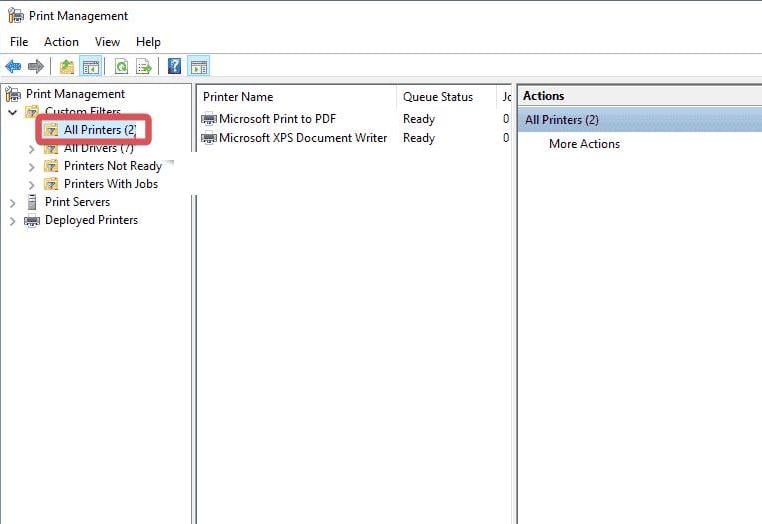Open the Action menu
This screenshot has width=762, height=524.
[x=61, y=42]
